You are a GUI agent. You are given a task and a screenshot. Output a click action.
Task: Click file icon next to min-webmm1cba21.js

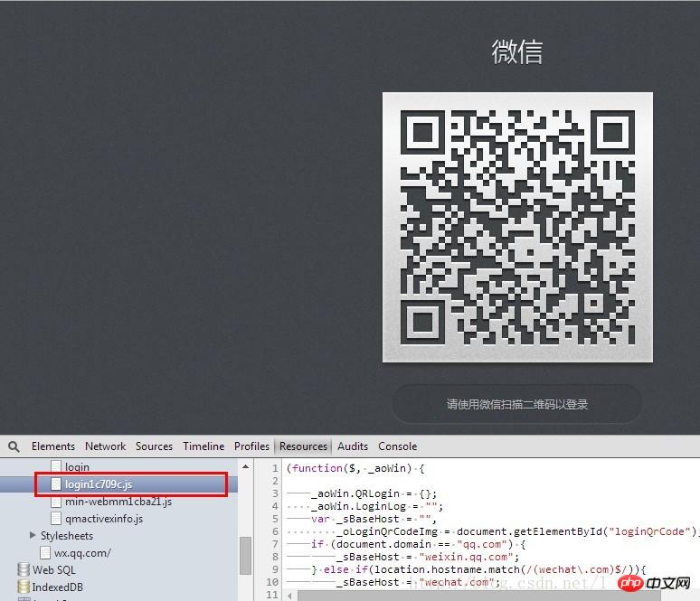(56, 502)
